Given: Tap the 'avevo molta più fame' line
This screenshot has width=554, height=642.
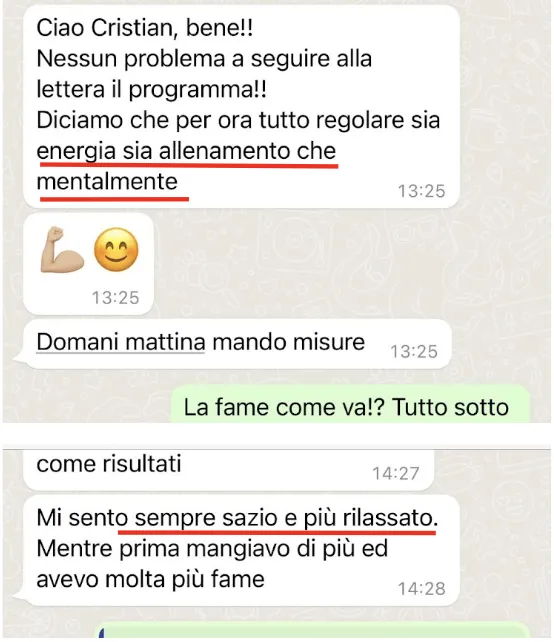Looking at the screenshot, I should click(150, 579).
